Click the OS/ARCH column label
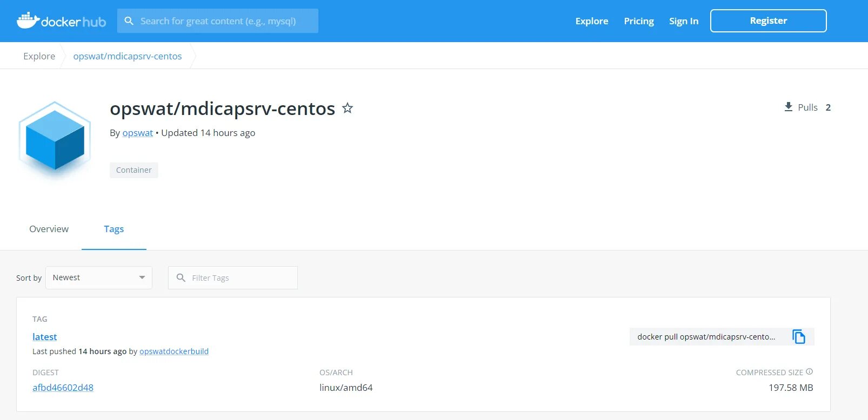Viewport: 868px width, 420px height. (x=336, y=372)
